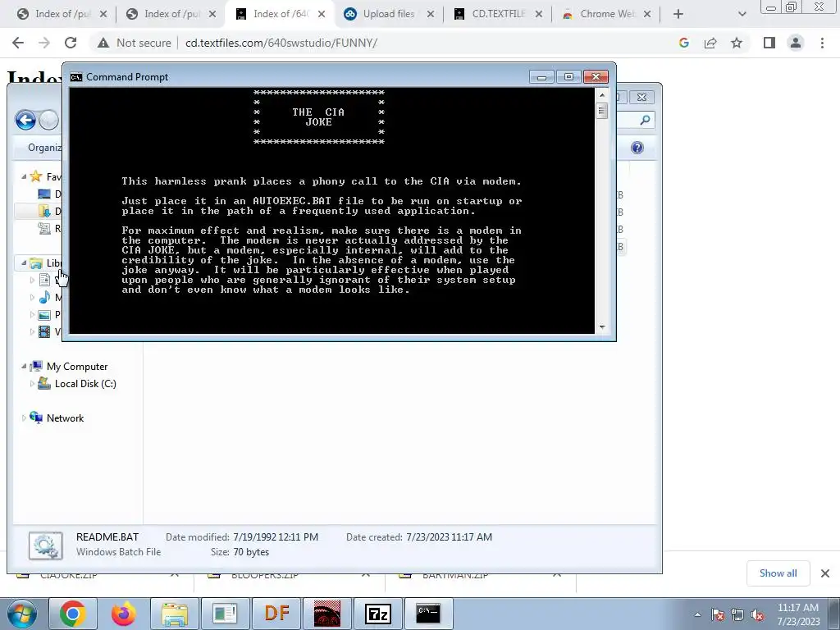Click Command Prompt title bar icon
Image resolution: width=840 pixels, height=630 pixels.
76,77
